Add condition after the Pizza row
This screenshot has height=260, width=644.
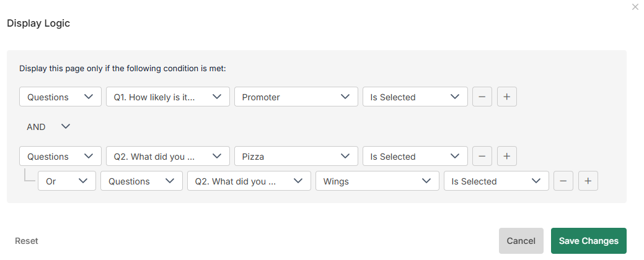pyautogui.click(x=506, y=156)
